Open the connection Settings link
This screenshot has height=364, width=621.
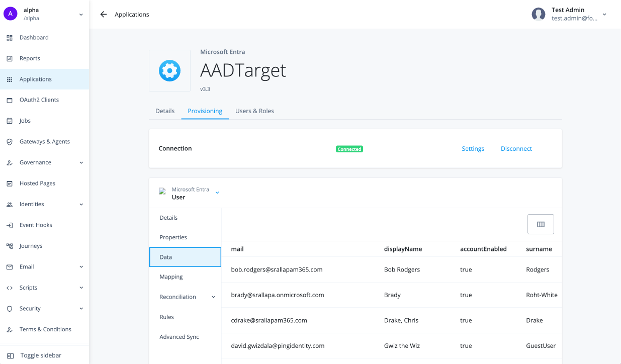point(472,148)
